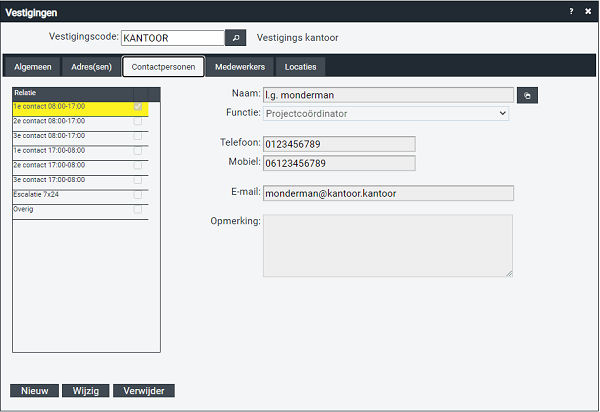This screenshot has width=600, height=412.
Task: Click the Nieuw button
Action: click(34, 391)
